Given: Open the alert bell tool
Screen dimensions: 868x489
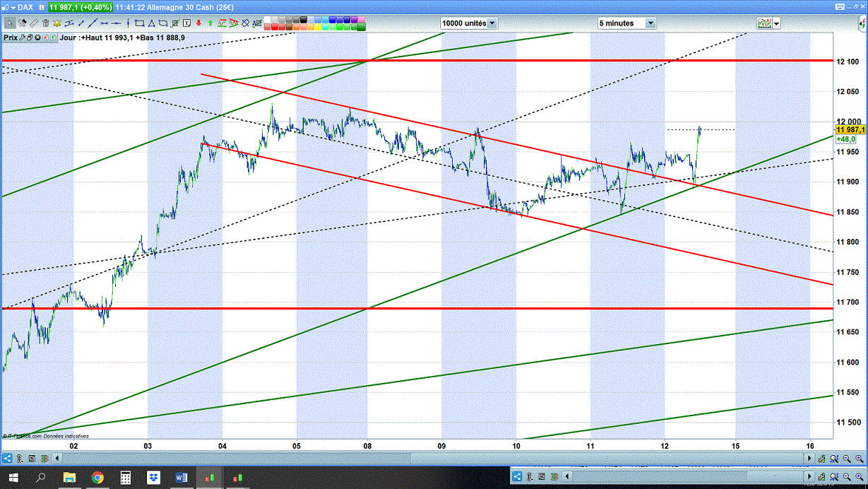Looking at the screenshot, I should point(57,23).
